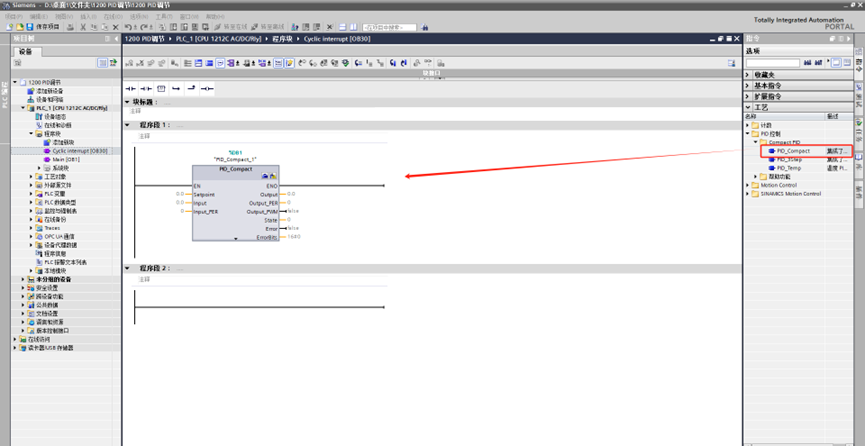This screenshot has height=446, width=865.
Task: Select PID_3Step instruction in instruction tree
Action: pos(789,160)
